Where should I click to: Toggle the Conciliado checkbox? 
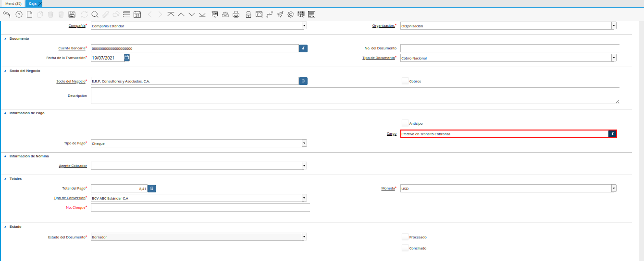click(405, 248)
